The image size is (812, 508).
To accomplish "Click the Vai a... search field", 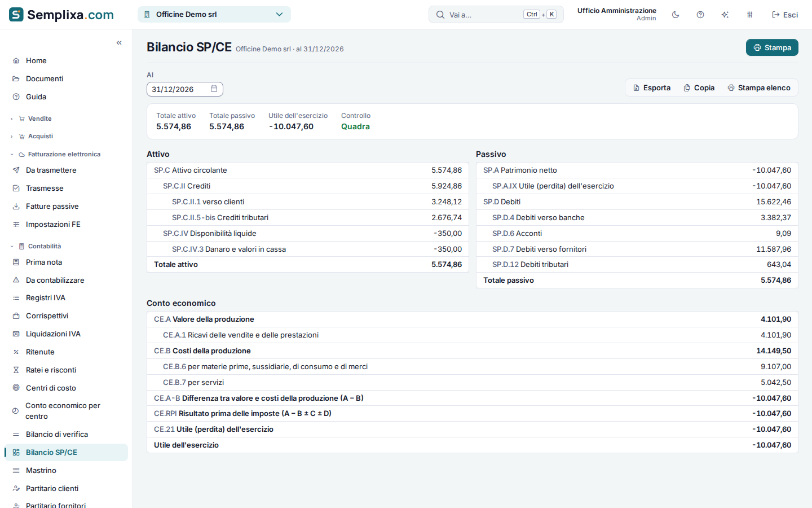I will [x=496, y=15].
